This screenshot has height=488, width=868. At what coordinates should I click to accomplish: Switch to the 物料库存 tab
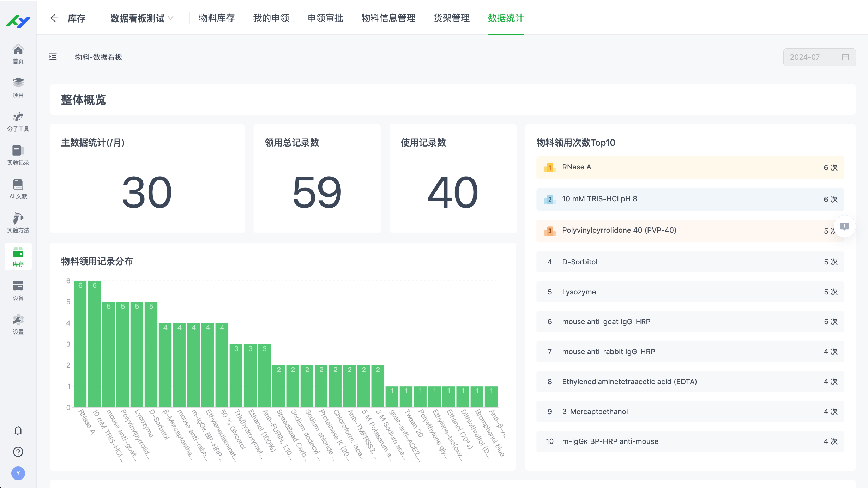pos(217,18)
